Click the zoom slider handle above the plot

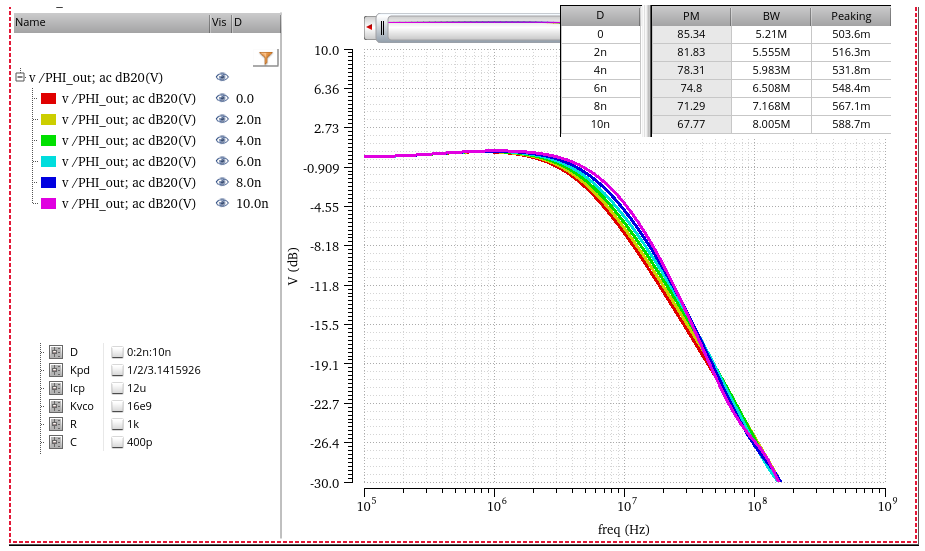coord(382,28)
